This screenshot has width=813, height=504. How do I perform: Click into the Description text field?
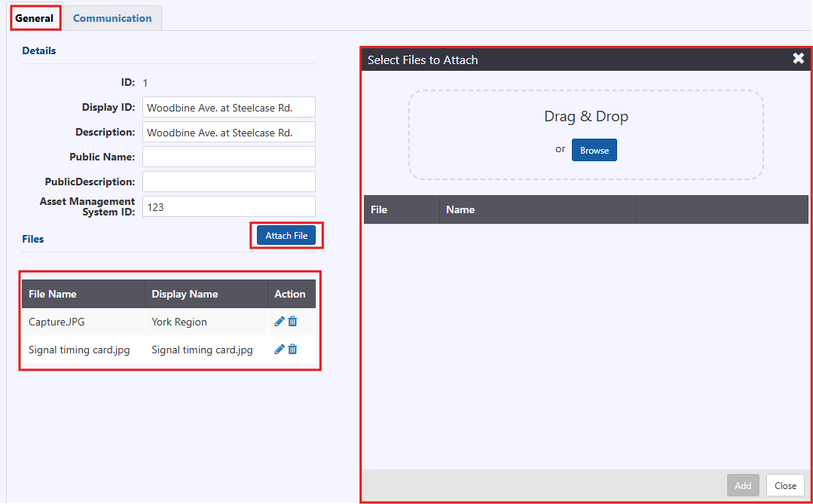tap(228, 133)
